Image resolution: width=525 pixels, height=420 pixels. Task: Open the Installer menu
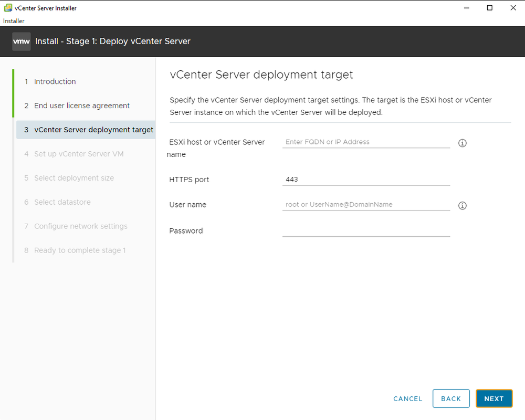[14, 21]
